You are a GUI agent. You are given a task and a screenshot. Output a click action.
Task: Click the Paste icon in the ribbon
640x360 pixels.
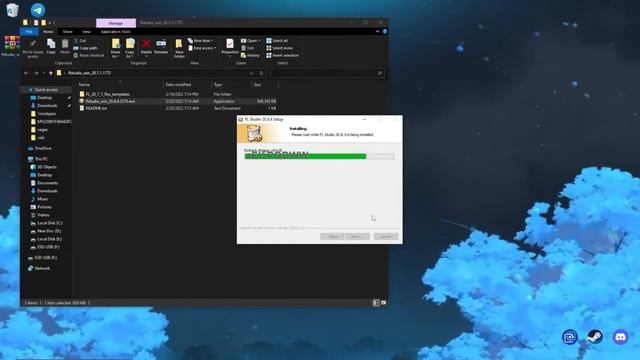[x=65, y=47]
